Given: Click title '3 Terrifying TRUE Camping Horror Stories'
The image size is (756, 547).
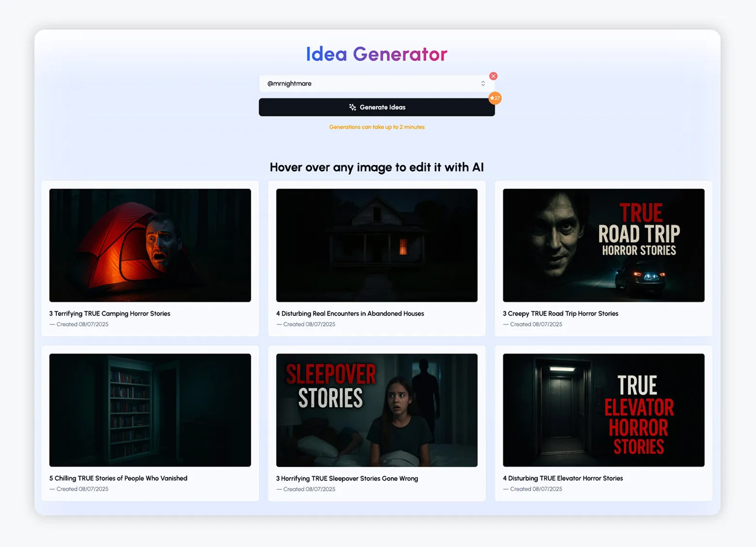Looking at the screenshot, I should pyautogui.click(x=110, y=313).
